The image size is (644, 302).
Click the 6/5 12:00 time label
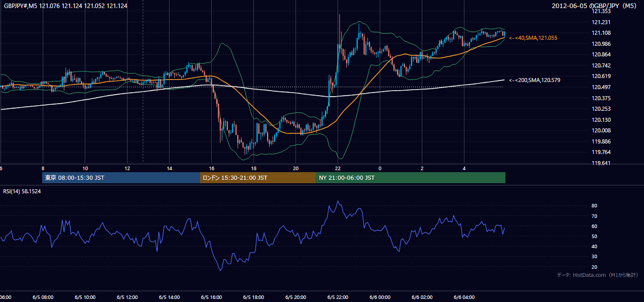[x=127, y=297]
